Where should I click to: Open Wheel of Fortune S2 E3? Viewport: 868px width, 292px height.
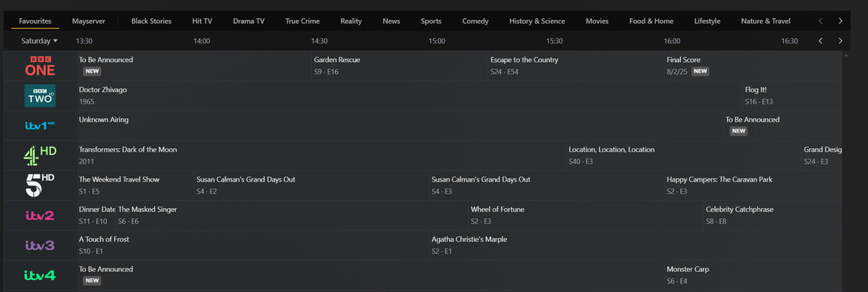(586, 215)
